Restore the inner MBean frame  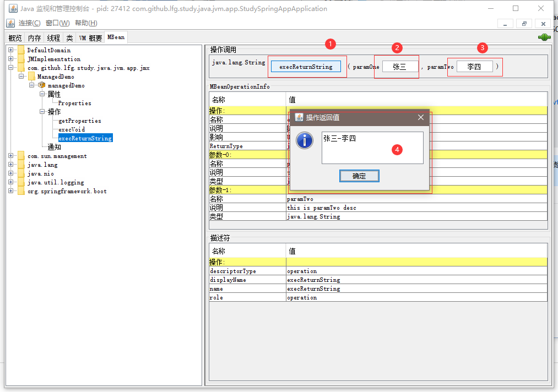(524, 24)
